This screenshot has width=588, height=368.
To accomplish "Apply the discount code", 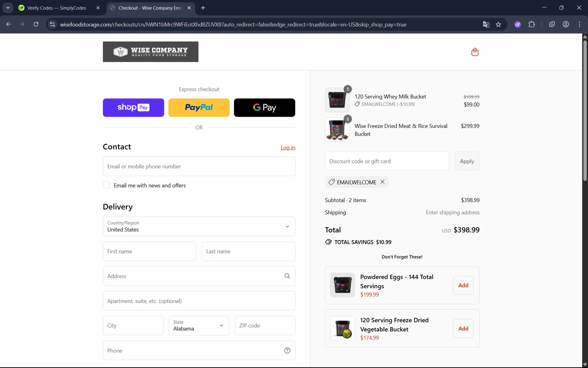I will click(x=467, y=161).
